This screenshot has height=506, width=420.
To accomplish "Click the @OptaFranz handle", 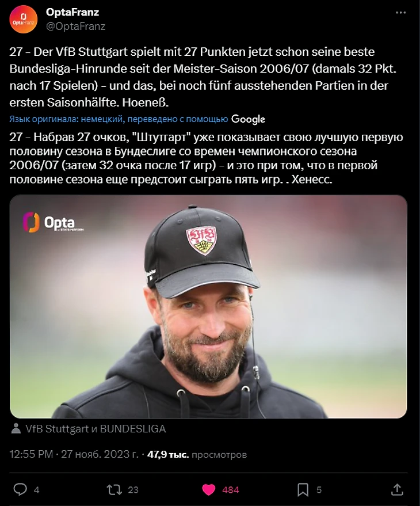I will 75,26.
